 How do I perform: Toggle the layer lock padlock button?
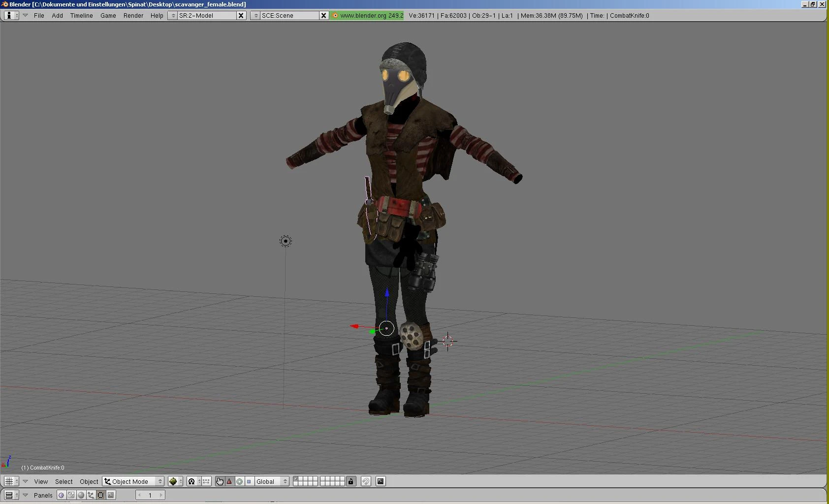351,481
